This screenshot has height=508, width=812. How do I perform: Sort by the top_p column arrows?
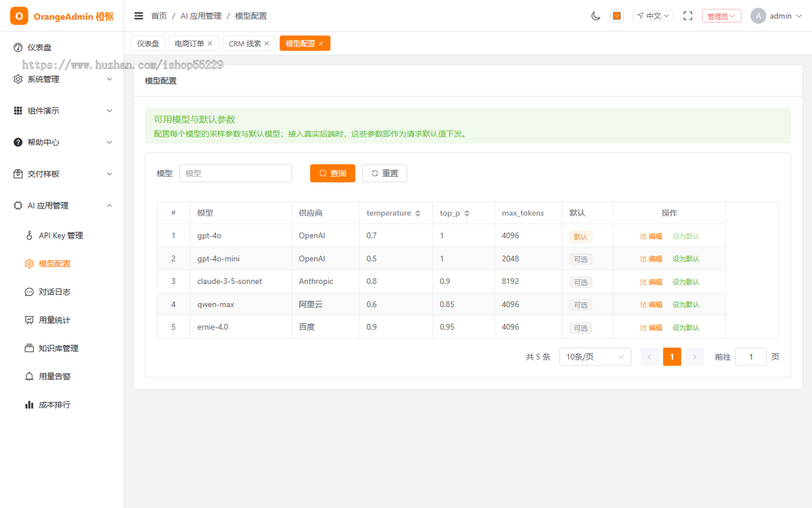point(467,213)
